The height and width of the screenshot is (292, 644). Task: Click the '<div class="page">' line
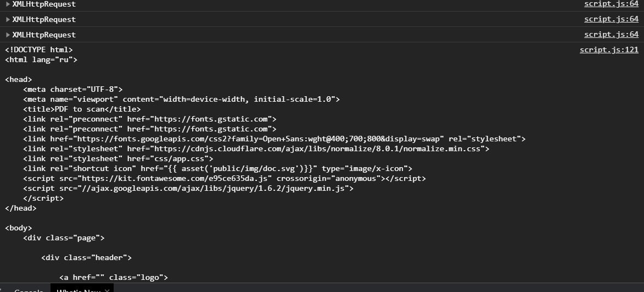click(x=64, y=238)
